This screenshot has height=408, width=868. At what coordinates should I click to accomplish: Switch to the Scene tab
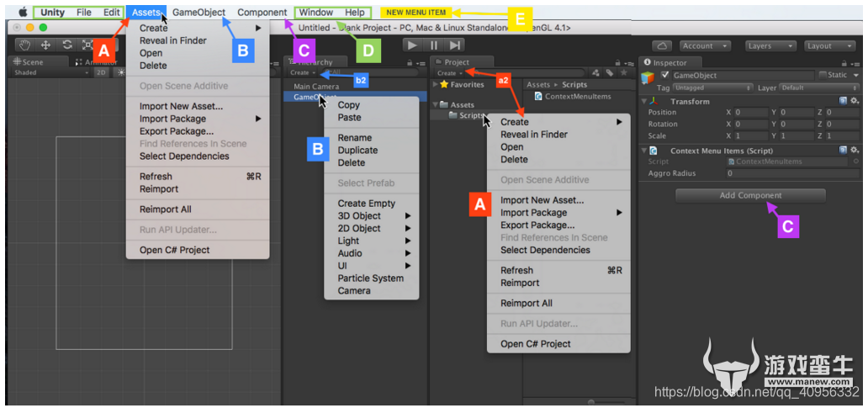(38, 62)
